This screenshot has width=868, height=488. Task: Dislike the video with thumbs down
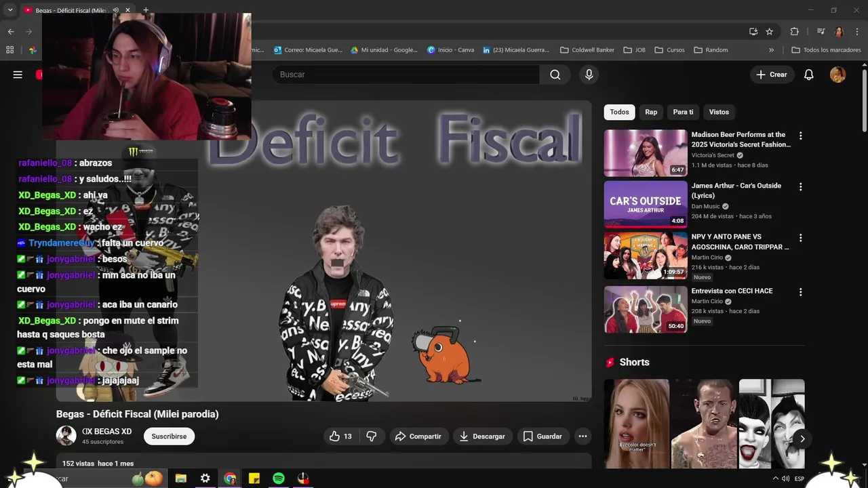pyautogui.click(x=372, y=436)
